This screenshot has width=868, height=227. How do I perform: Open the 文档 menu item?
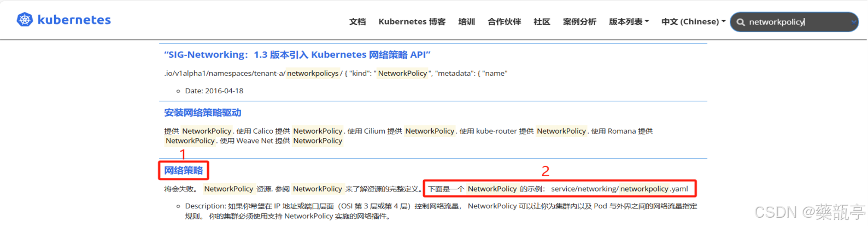(x=357, y=22)
